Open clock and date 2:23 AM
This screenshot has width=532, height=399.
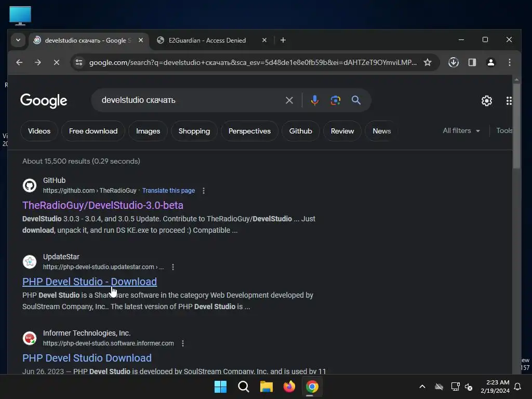(495, 387)
